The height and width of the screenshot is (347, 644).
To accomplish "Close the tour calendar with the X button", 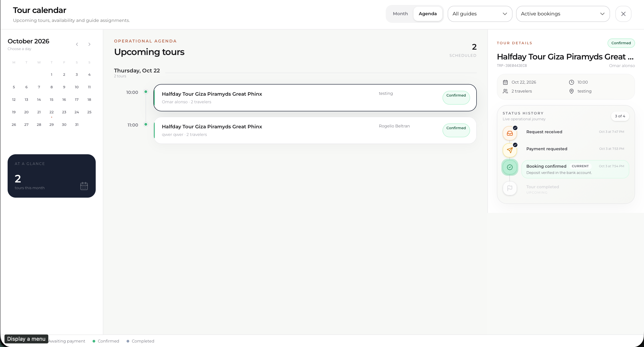I will click(x=623, y=14).
